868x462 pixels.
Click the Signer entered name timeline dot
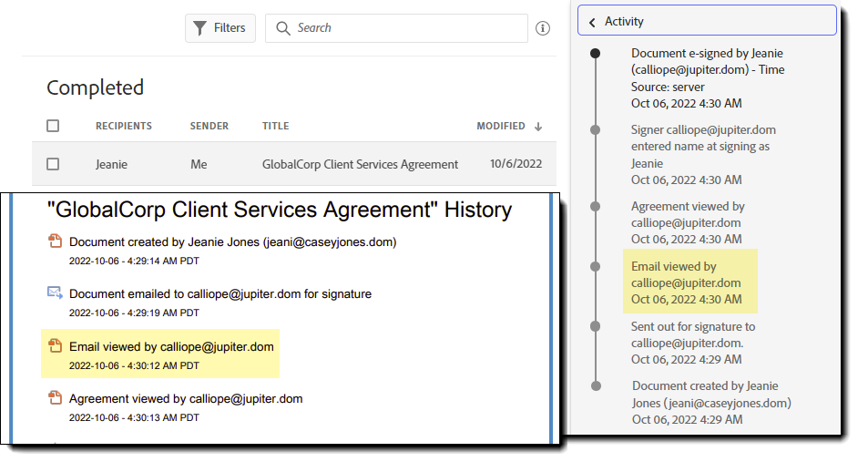coord(595,129)
